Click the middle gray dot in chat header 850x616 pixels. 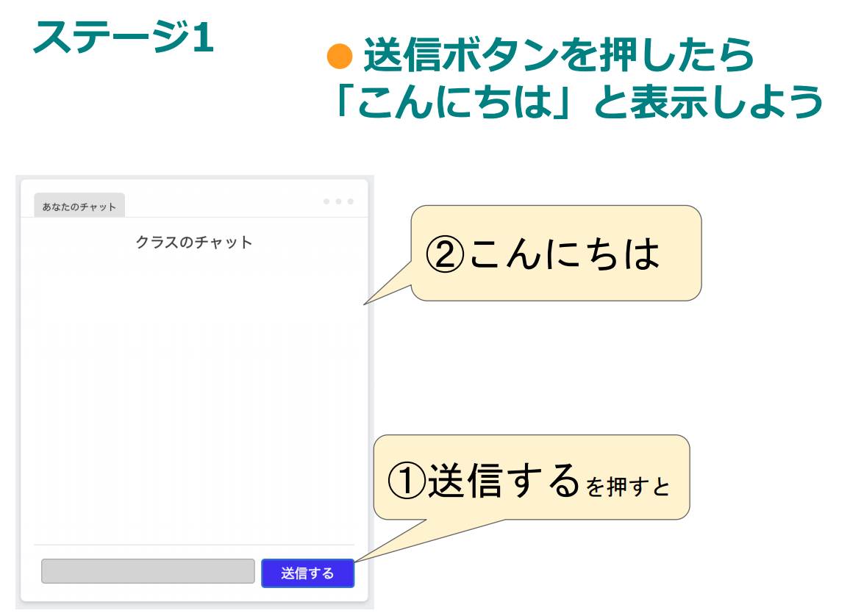coord(338,201)
